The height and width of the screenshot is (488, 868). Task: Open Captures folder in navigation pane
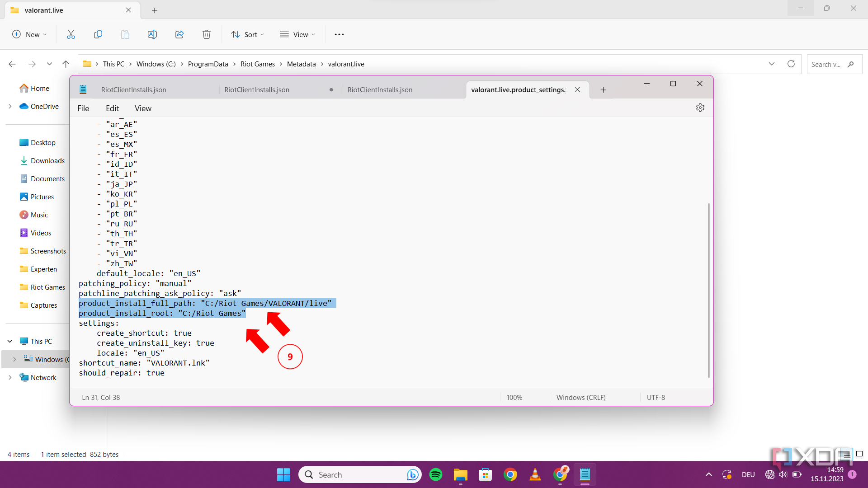tap(44, 305)
